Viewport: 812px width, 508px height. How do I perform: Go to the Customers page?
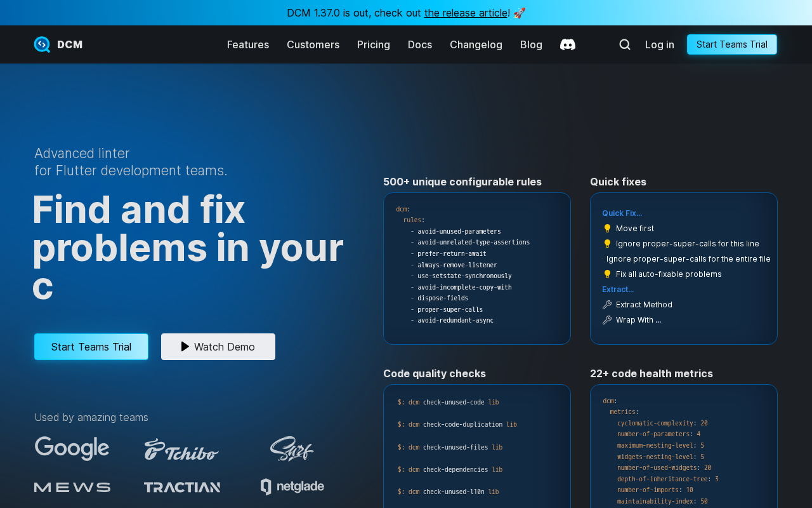pos(313,44)
